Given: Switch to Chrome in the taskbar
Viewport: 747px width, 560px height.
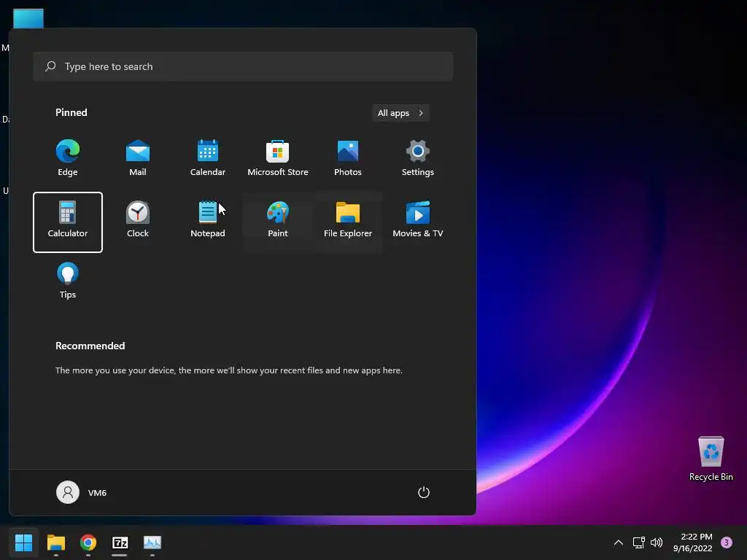Looking at the screenshot, I should 88,542.
